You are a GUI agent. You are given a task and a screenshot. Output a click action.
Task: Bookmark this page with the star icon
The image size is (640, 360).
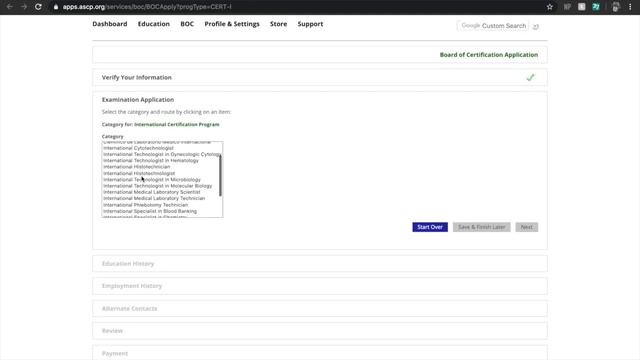[x=550, y=7]
